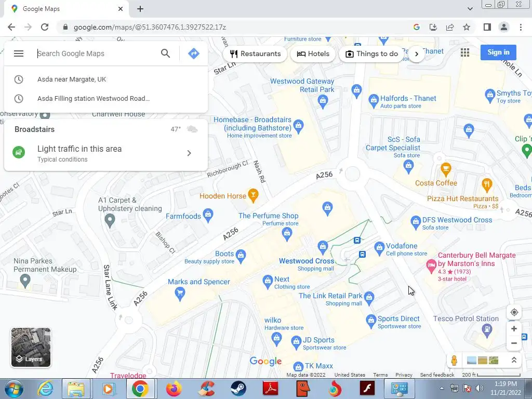The image size is (532, 399).
Task: Click the A1 Carpet & Upholstery pin
Action: point(109,220)
